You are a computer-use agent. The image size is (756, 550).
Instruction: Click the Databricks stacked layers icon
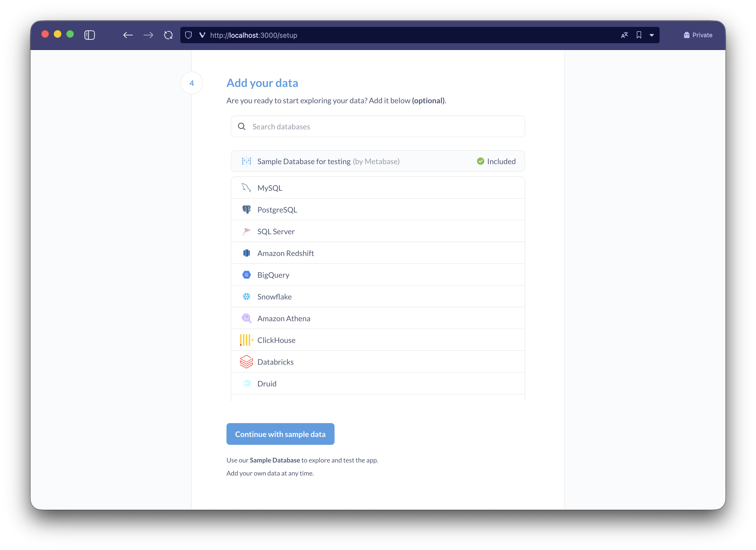click(246, 362)
